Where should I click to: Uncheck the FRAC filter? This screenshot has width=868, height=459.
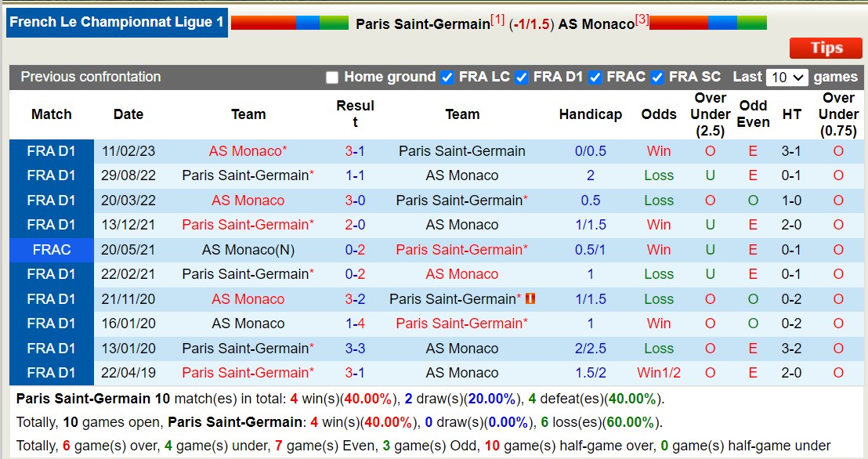[595, 78]
